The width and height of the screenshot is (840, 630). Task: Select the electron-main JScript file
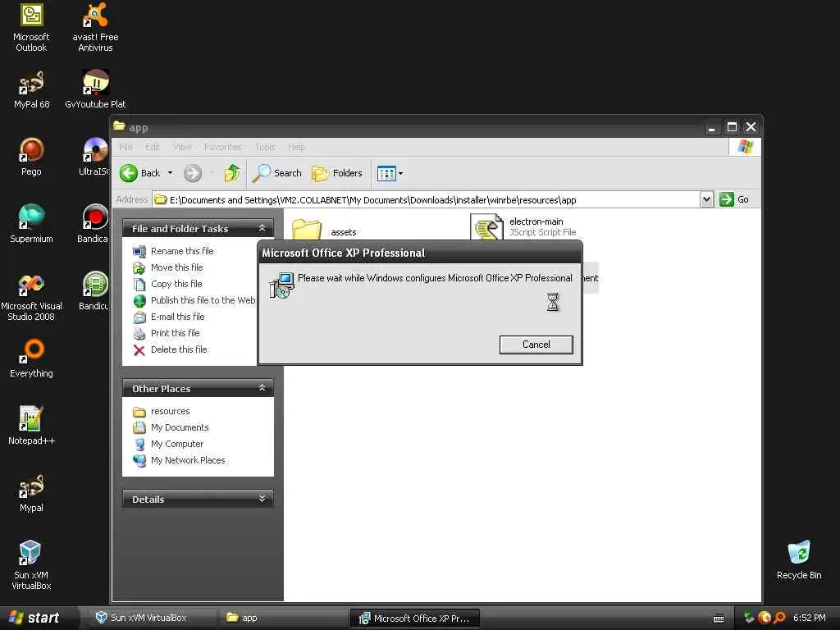click(523, 226)
